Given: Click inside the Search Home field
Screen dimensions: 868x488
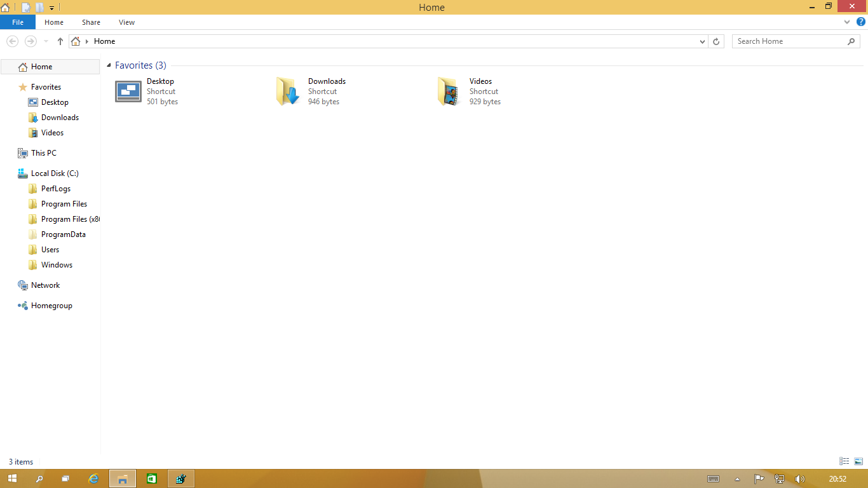Looking at the screenshot, I should point(788,41).
